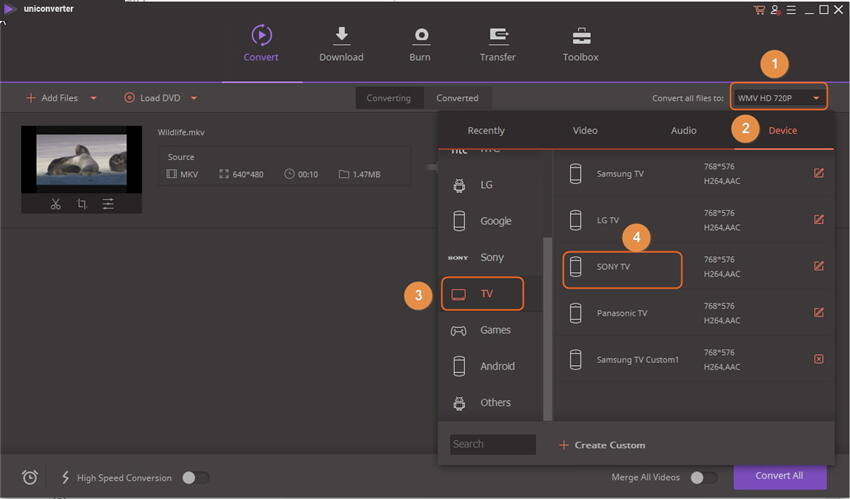Click the format Search field
850x499 pixels.
pyautogui.click(x=493, y=444)
